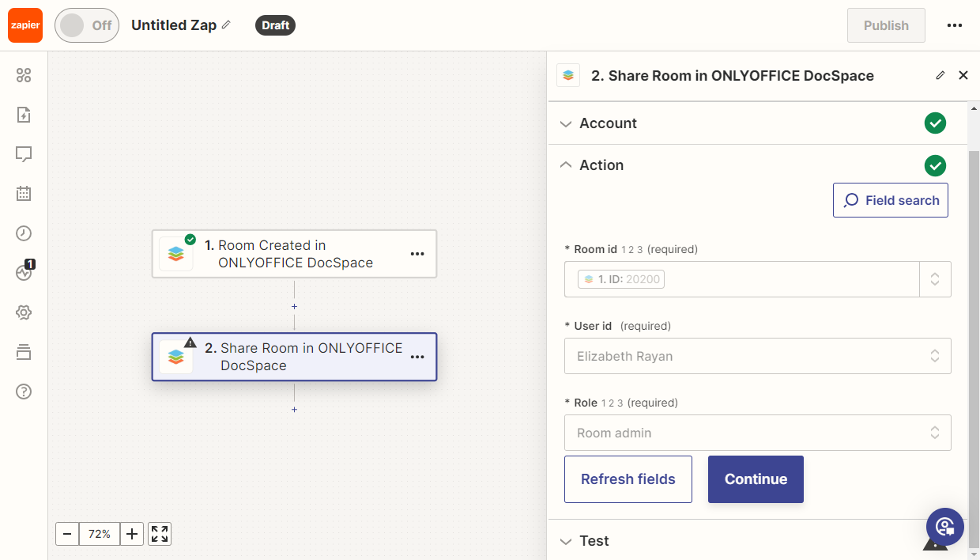Zoom out with the minus button
This screenshot has height=560, width=980.
(x=67, y=534)
